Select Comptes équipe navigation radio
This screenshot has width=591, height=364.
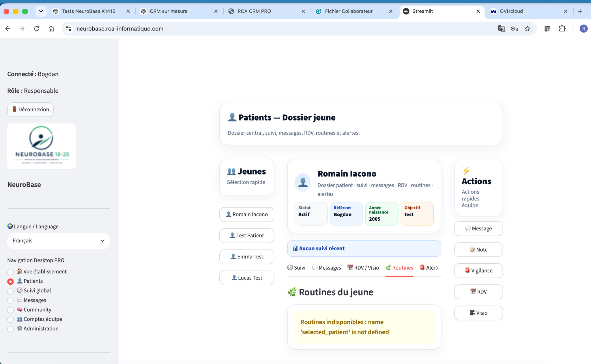[x=10, y=319]
